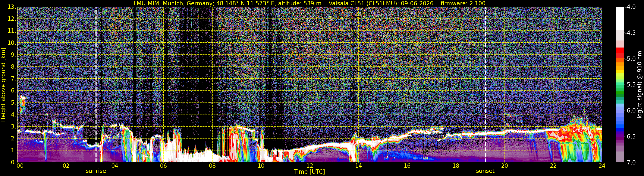Click the sunrise label below the time axis
644x176 pixels.
(96, 171)
